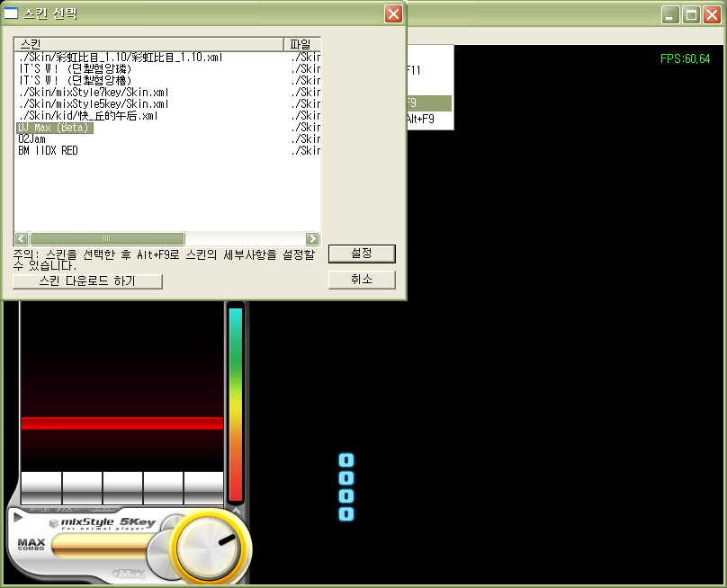The width and height of the screenshot is (727, 588).
Task: Click the mixStyle 5Key cube logo
Action: click(x=54, y=523)
